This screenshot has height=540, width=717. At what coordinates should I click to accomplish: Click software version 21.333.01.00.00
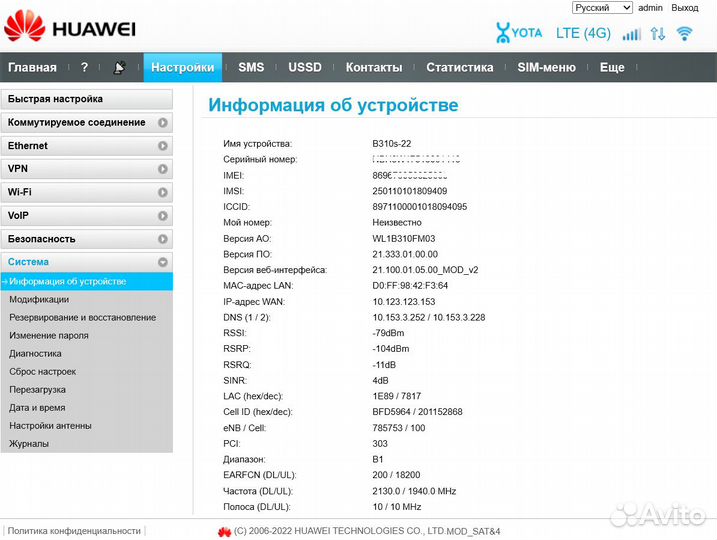(405, 254)
